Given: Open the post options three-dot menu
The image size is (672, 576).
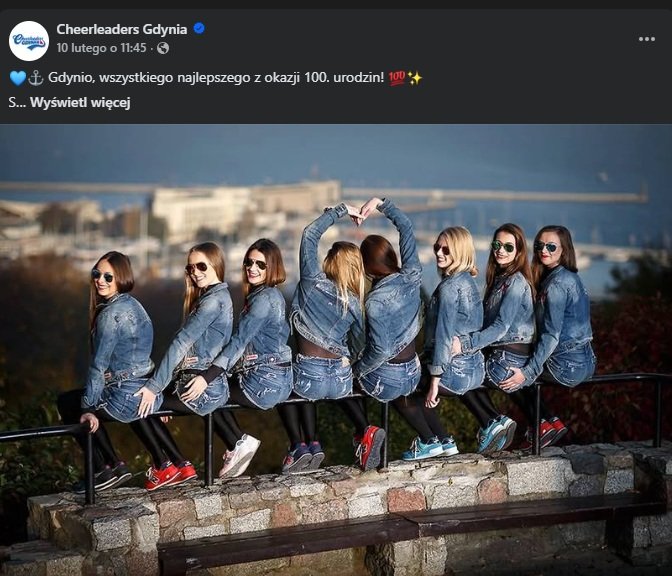Looking at the screenshot, I should [x=646, y=39].
